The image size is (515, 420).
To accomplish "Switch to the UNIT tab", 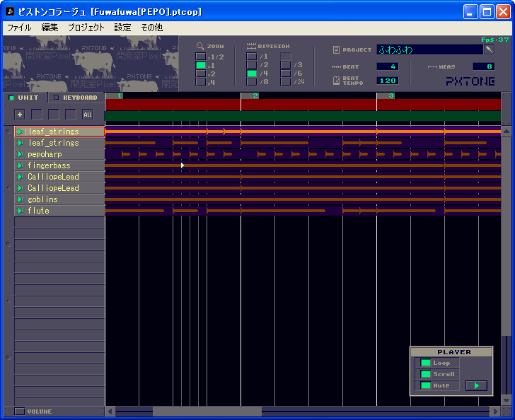I will pos(25,98).
